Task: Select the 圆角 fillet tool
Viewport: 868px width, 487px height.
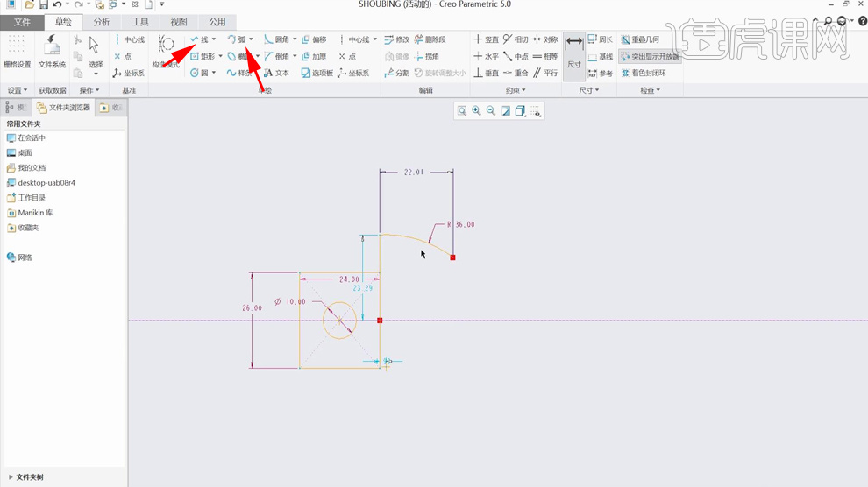Action: coord(277,39)
